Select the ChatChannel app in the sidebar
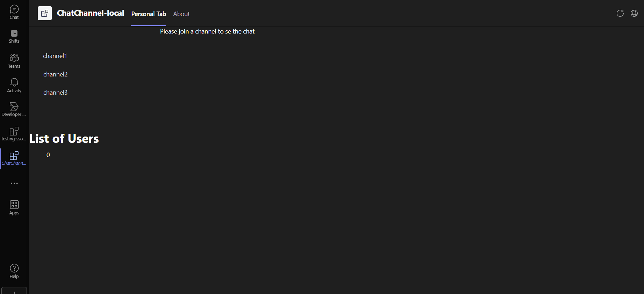This screenshot has height=294, width=644. coord(14,158)
